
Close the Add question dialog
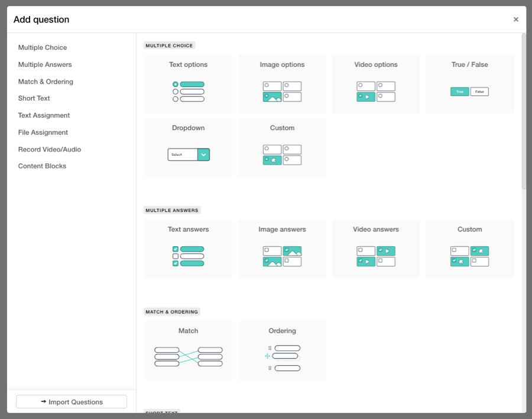tap(516, 20)
